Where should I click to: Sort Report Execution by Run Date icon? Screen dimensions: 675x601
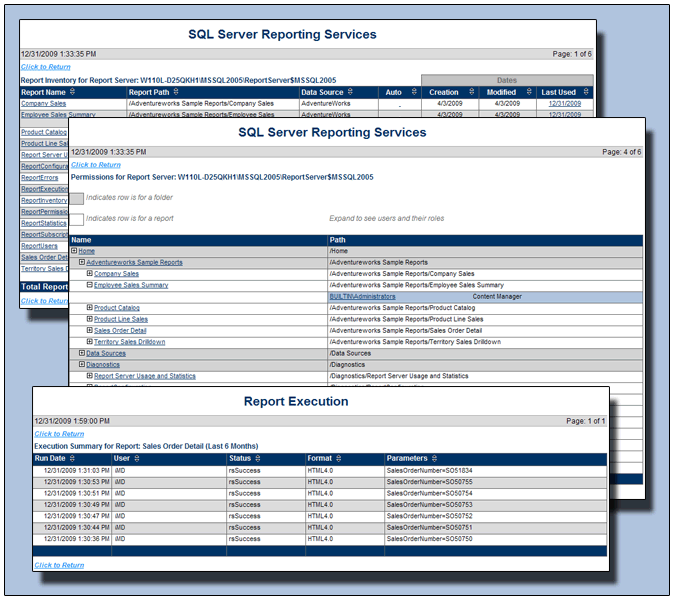click(72, 458)
